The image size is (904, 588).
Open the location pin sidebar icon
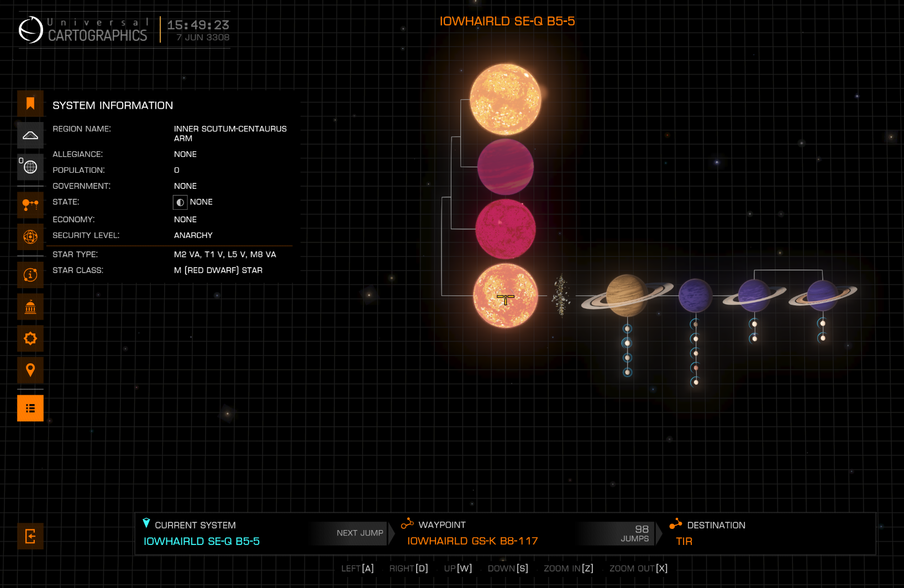tap(30, 370)
